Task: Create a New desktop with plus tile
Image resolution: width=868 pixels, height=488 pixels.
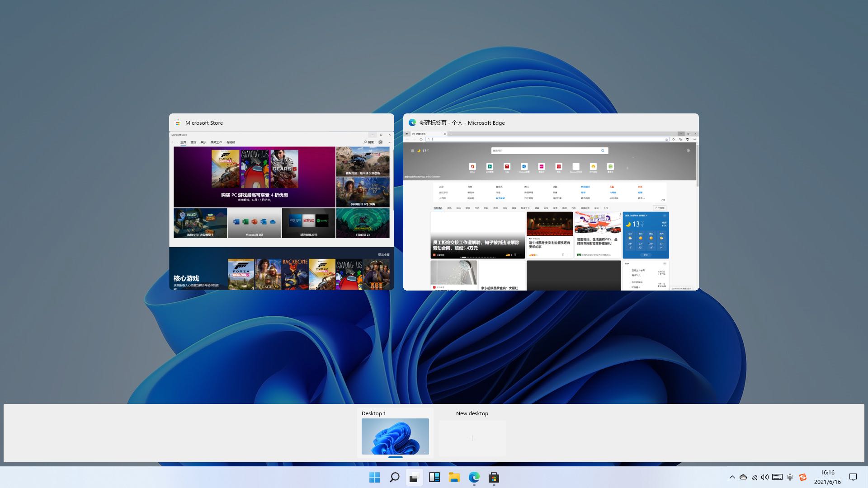Action: coord(472,438)
